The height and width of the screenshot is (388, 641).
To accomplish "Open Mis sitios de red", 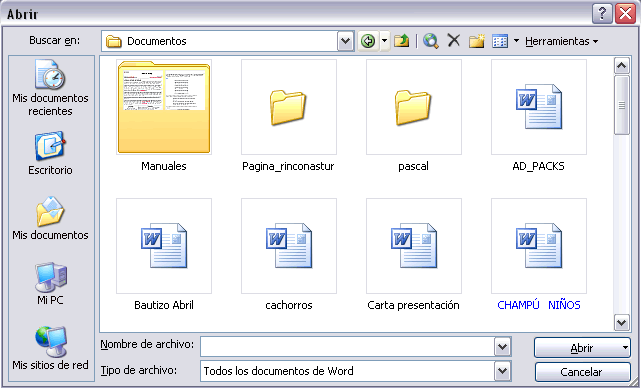I will [x=50, y=348].
